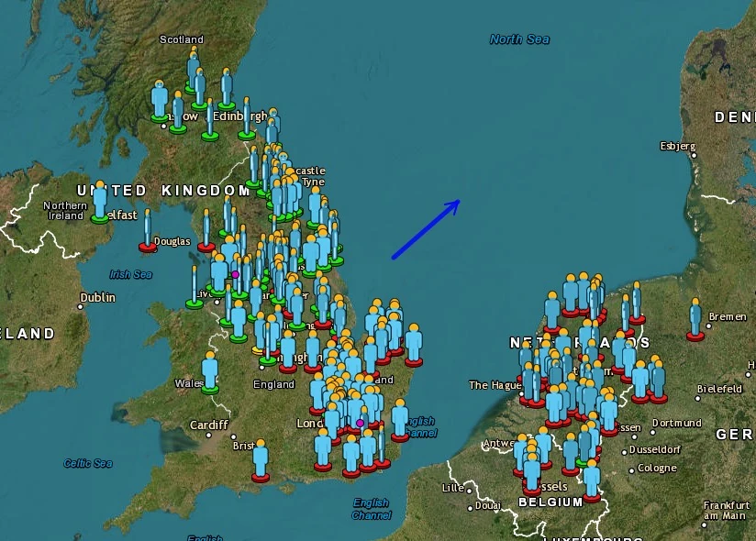Click the marker on the easternmost Norfolk coast
Viewport: 756px width, 541px height.
coord(414,346)
